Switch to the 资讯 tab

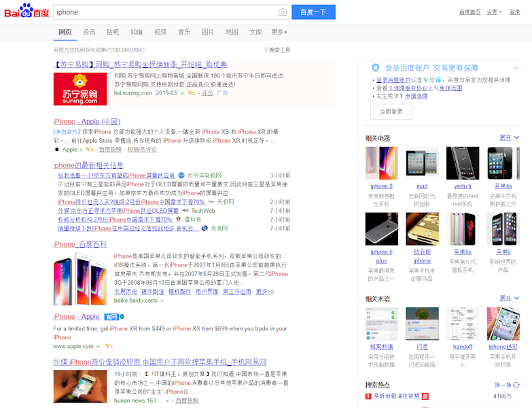point(89,32)
